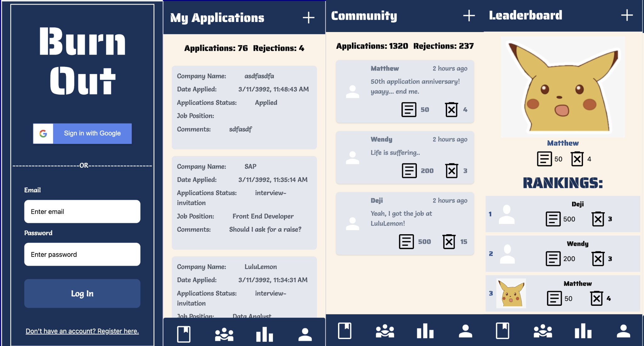This screenshot has width=644, height=346.
Task: Click applications document icon in Wendy's community post
Action: (409, 170)
